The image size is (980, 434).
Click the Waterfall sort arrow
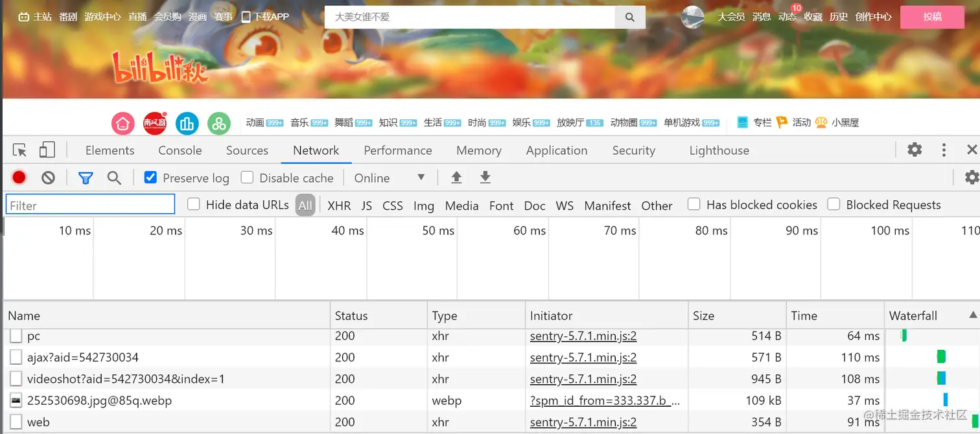(x=972, y=315)
